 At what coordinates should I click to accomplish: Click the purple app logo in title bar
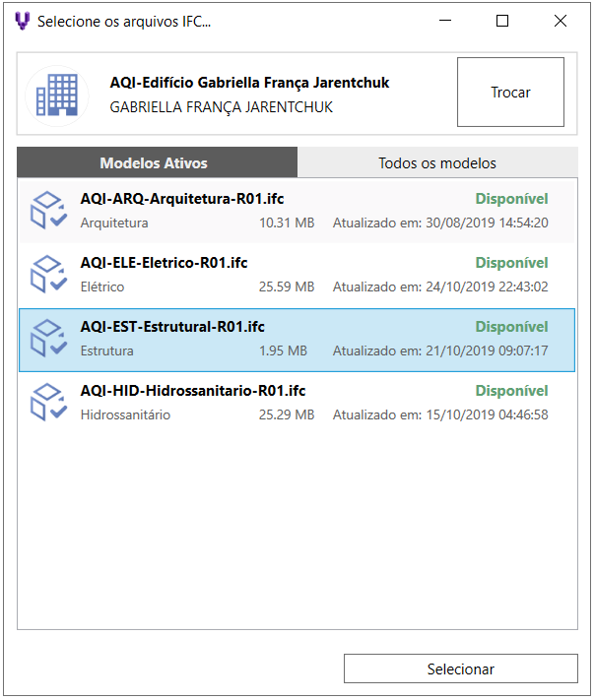pos(23,21)
